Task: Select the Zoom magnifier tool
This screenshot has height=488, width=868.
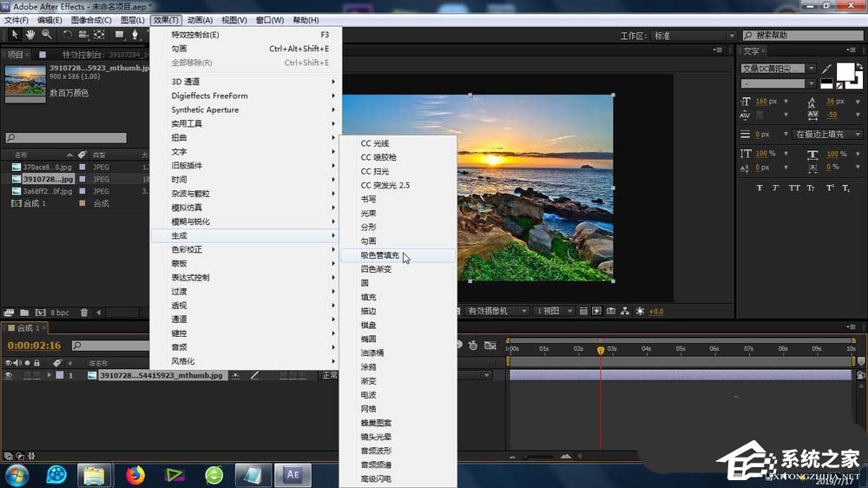Action: click(46, 35)
